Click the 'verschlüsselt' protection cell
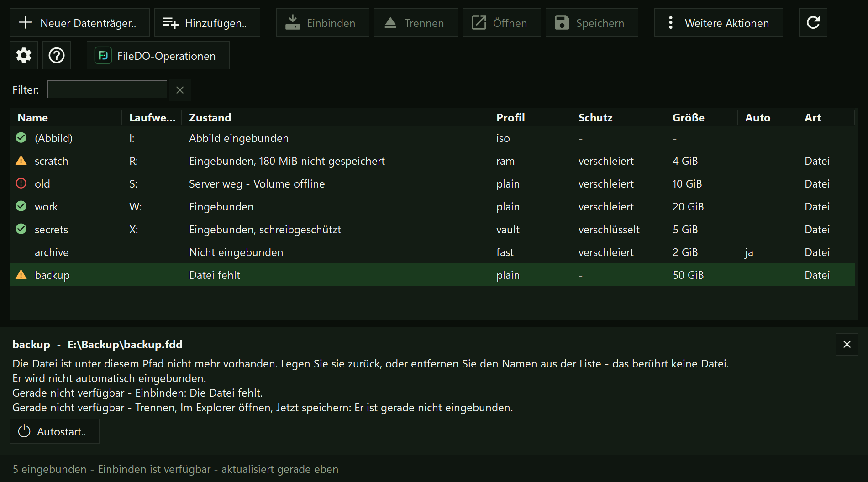The height and width of the screenshot is (482, 868). (x=609, y=229)
